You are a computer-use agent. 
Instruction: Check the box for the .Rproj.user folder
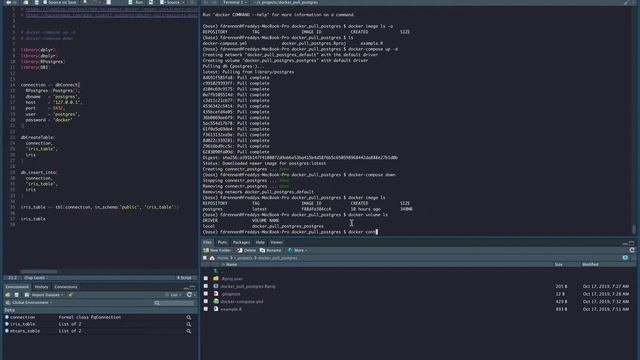tap(206, 278)
